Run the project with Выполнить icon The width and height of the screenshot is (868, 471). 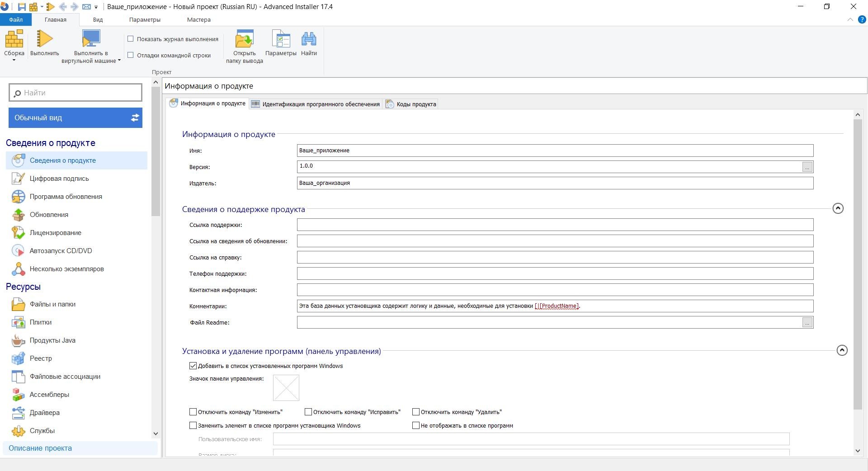[x=44, y=39]
